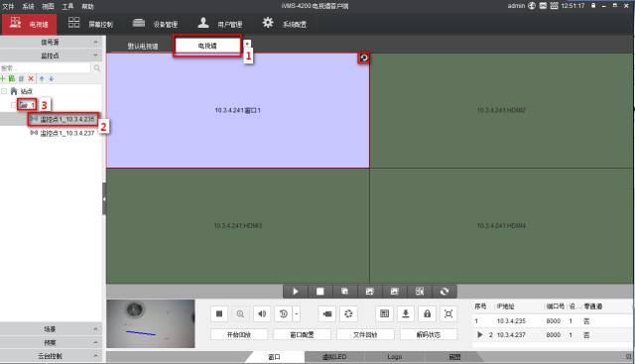Select camera 监控点1_10.3.4.237 in the tree
Screen dimensions: 635x364
(63, 133)
